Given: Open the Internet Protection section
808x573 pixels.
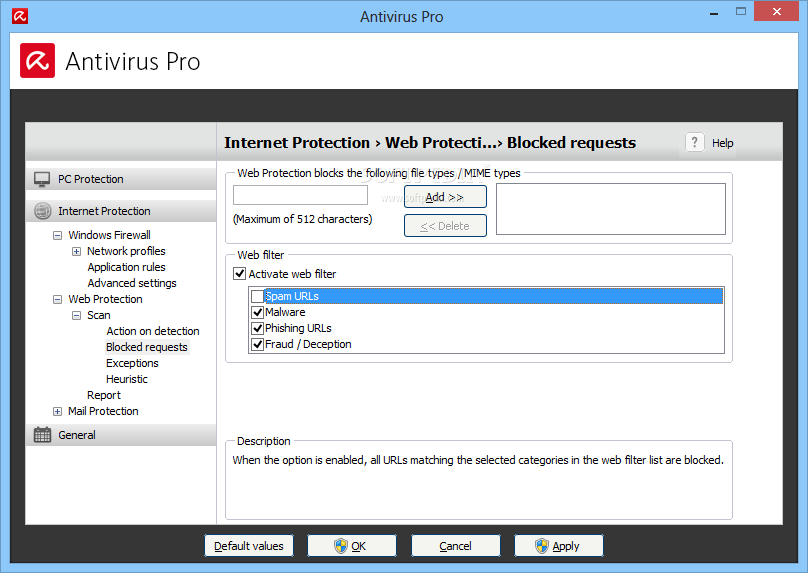Looking at the screenshot, I should pos(121,211).
